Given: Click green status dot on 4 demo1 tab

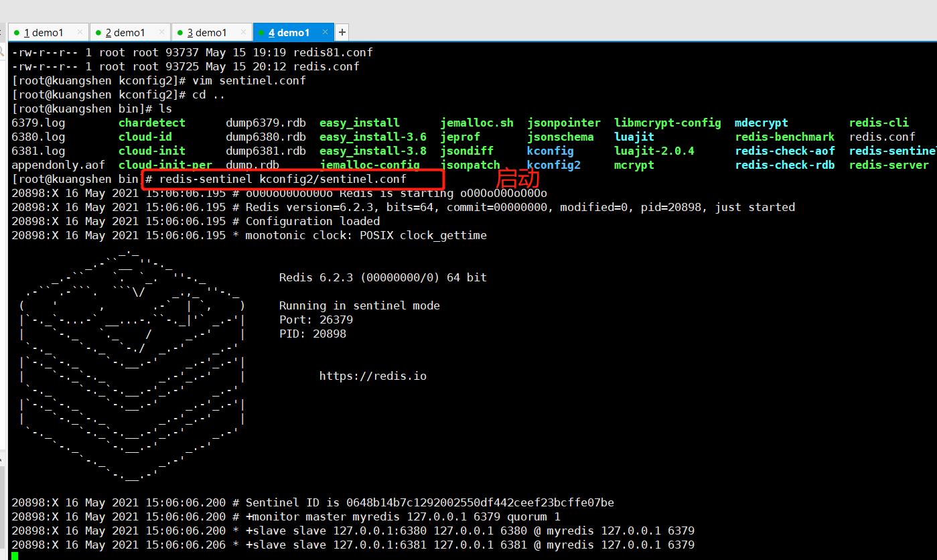Looking at the screenshot, I should coord(261,32).
